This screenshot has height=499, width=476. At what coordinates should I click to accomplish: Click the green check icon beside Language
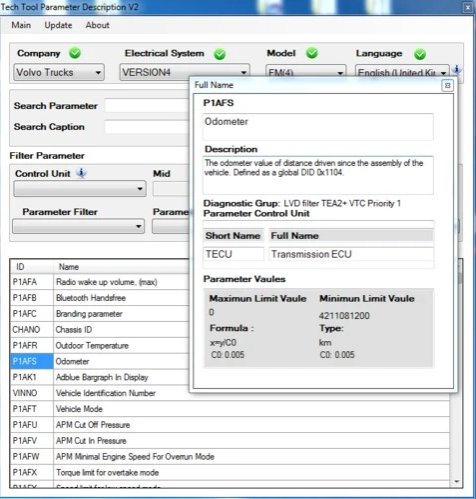[420, 54]
